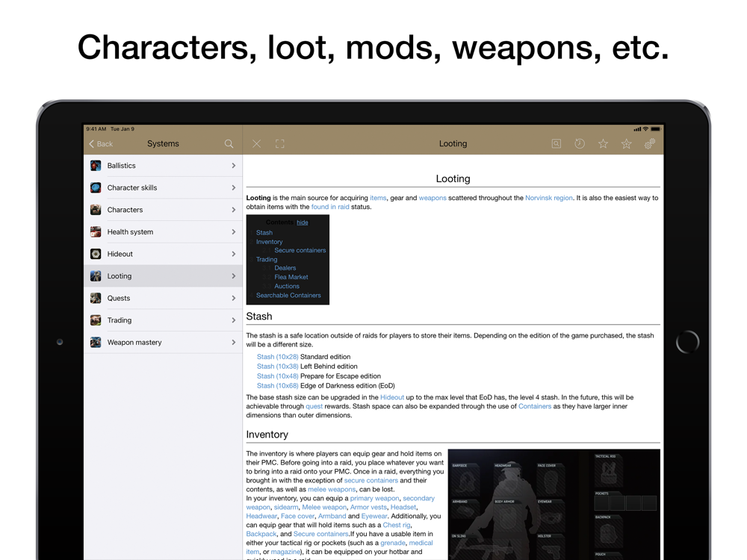Expand Trading with its chevron

tap(233, 320)
